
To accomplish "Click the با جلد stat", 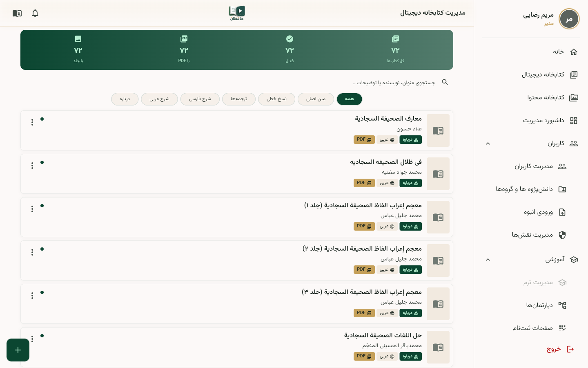I will tap(78, 49).
